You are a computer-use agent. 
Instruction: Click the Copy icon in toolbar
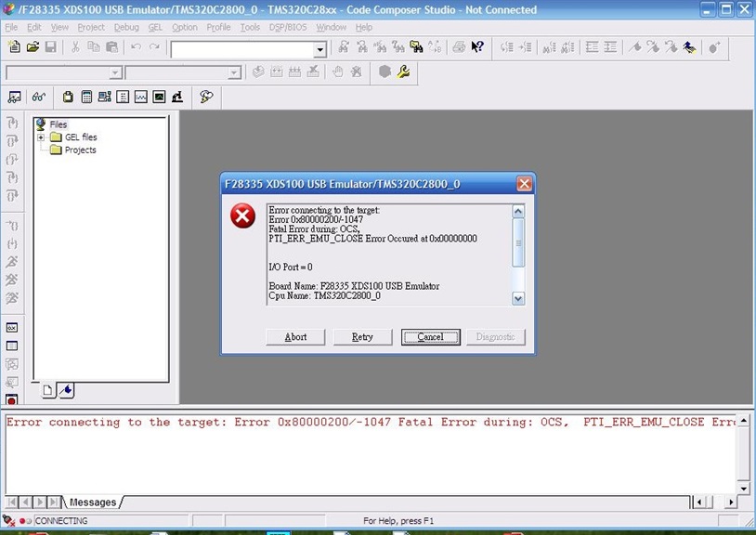click(94, 46)
